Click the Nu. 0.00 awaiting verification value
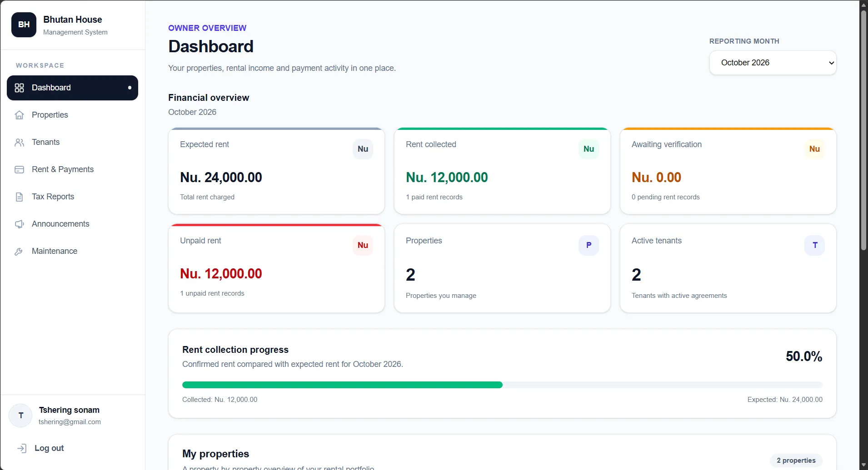Image resolution: width=868 pixels, height=470 pixels. (656, 178)
